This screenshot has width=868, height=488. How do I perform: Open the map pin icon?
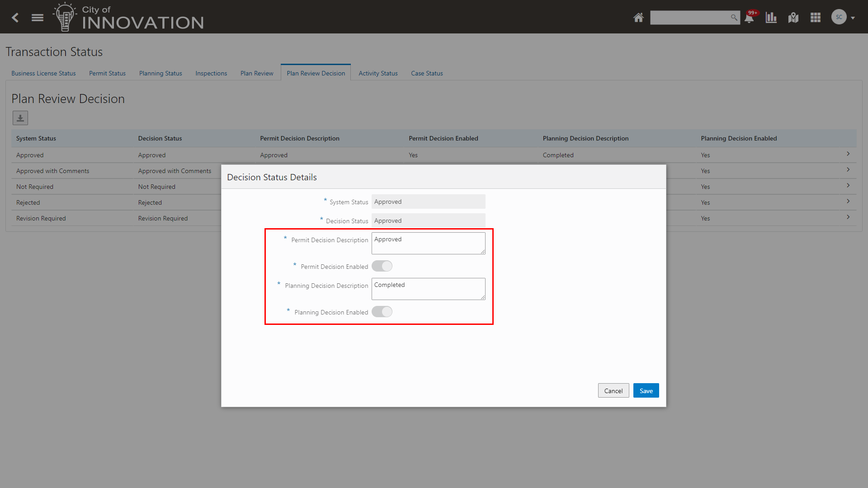pos(793,18)
